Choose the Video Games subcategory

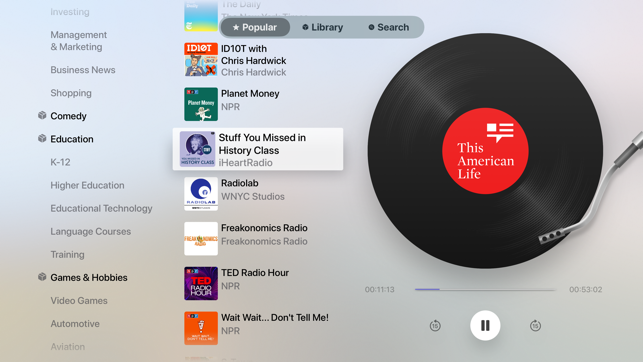point(79,301)
